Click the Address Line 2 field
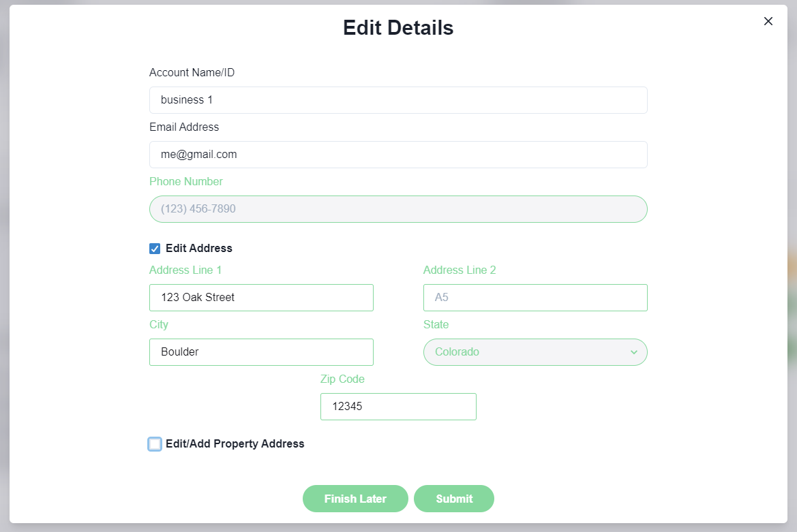This screenshot has width=797, height=532. point(535,298)
